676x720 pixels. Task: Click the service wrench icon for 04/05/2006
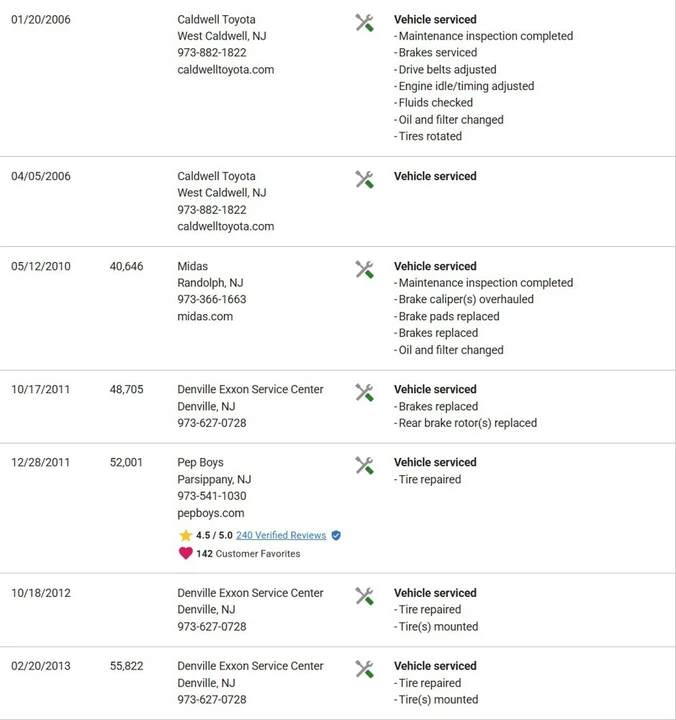click(364, 179)
